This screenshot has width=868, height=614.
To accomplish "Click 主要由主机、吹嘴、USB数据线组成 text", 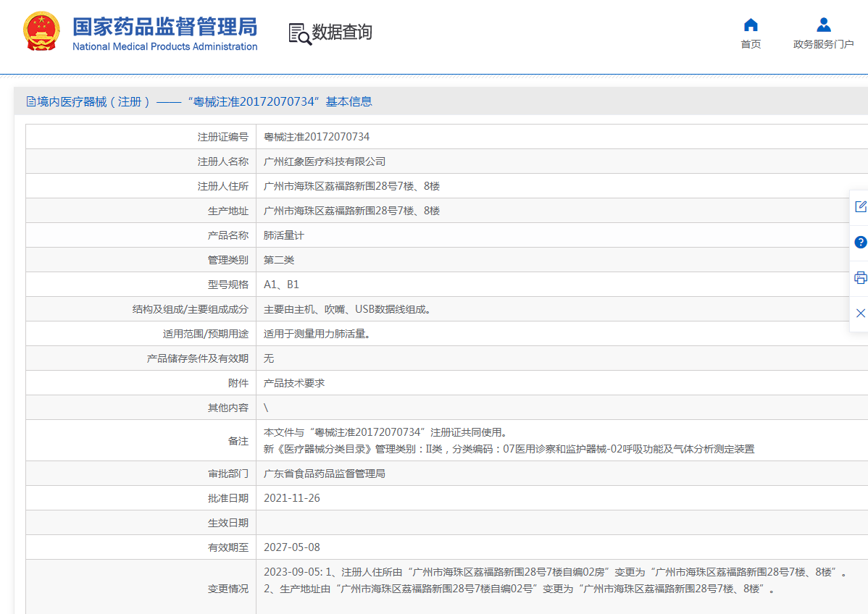I will [x=347, y=309].
